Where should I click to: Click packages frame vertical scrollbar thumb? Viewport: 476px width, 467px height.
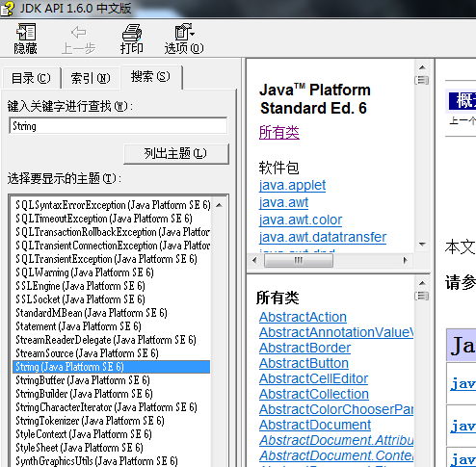point(422,80)
